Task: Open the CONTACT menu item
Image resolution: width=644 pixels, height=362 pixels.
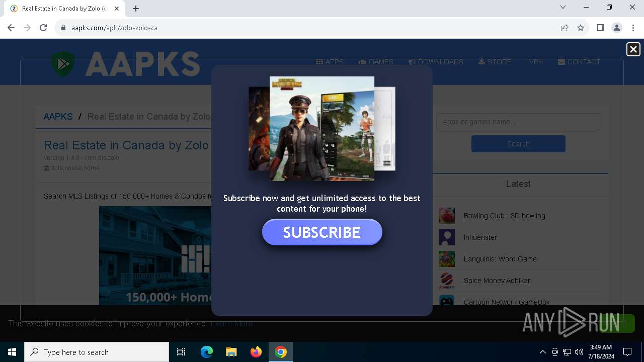Action: [579, 62]
